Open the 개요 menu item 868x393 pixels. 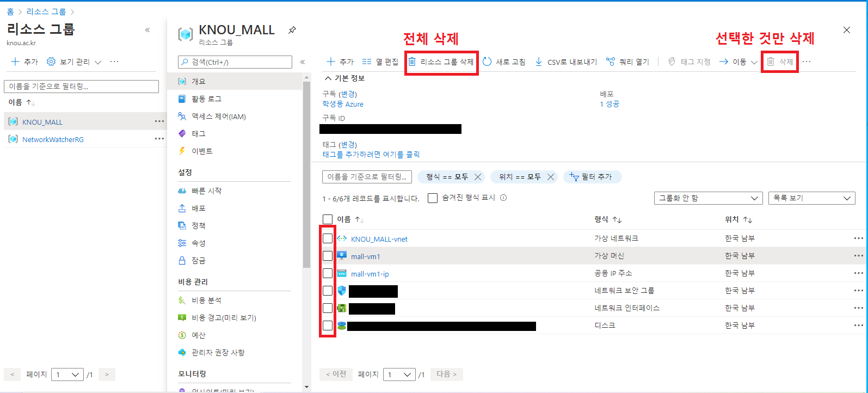(x=235, y=81)
